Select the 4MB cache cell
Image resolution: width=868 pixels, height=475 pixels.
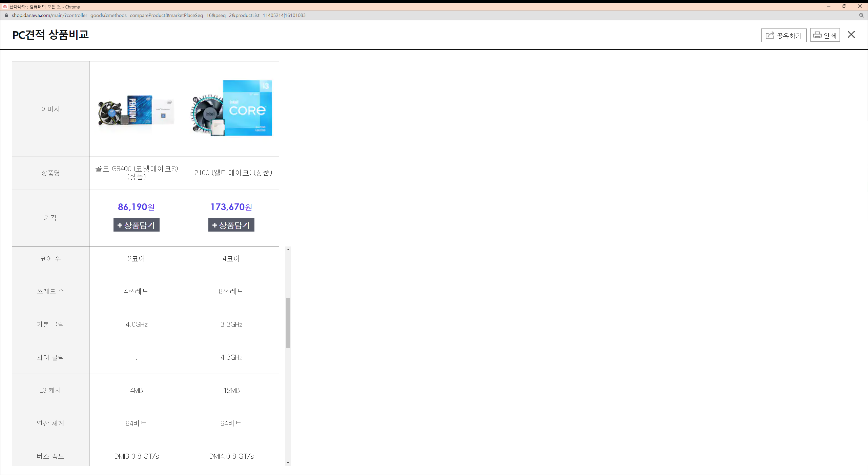click(137, 390)
